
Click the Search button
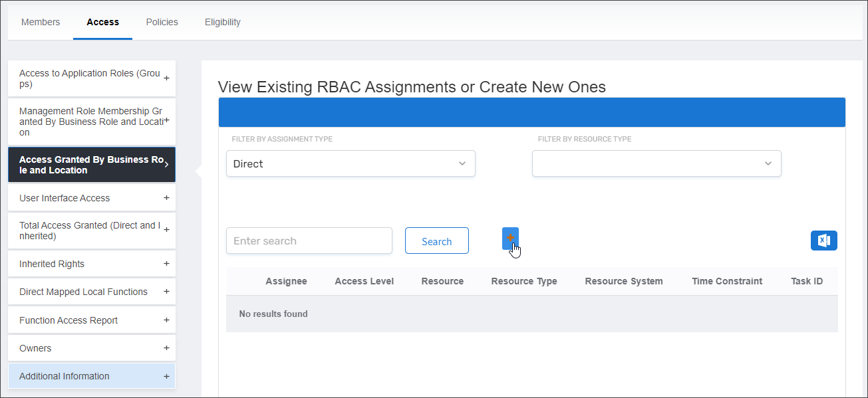(436, 240)
